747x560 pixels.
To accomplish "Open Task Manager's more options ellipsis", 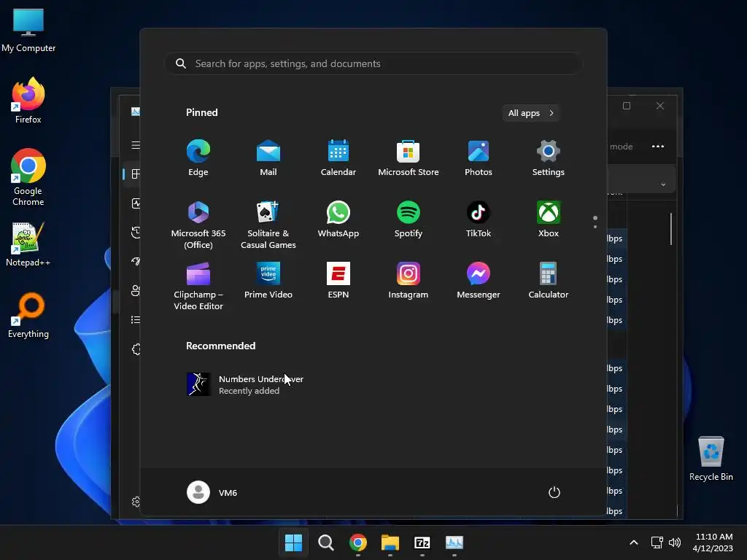I will [x=658, y=146].
